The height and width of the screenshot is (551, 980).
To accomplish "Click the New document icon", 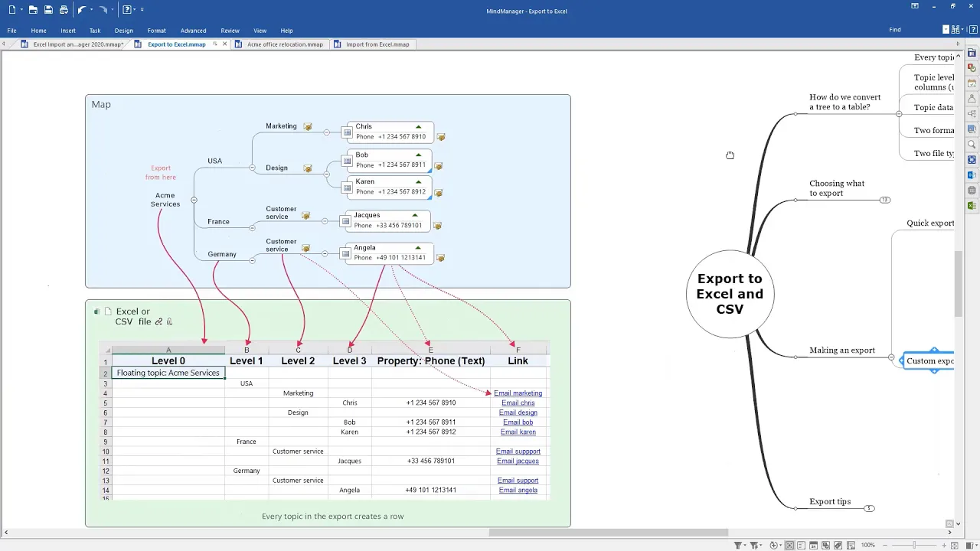I will pos(12,9).
